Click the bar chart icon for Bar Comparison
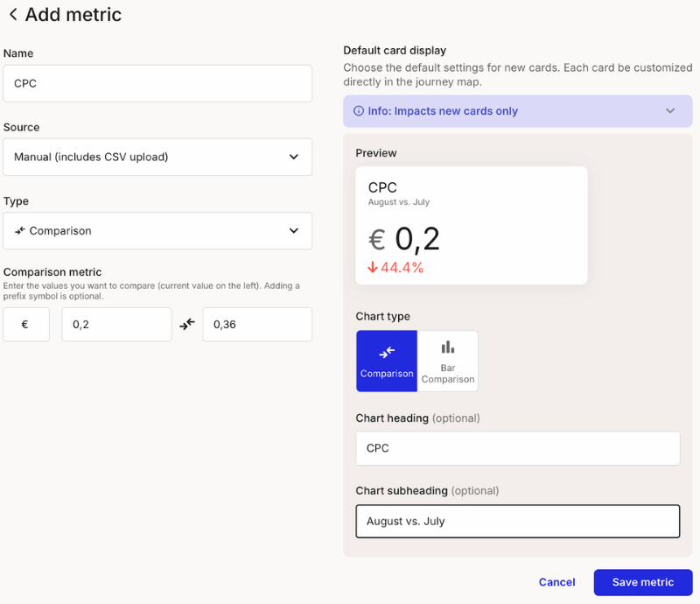The height and width of the screenshot is (604, 700). tap(448, 348)
